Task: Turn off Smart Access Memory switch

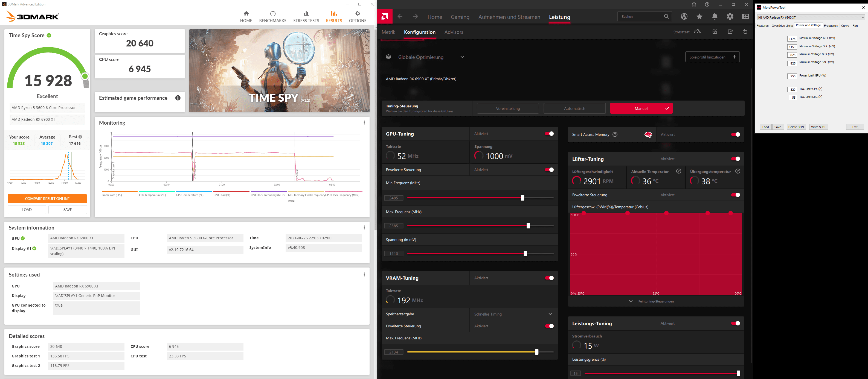Action: (735, 135)
